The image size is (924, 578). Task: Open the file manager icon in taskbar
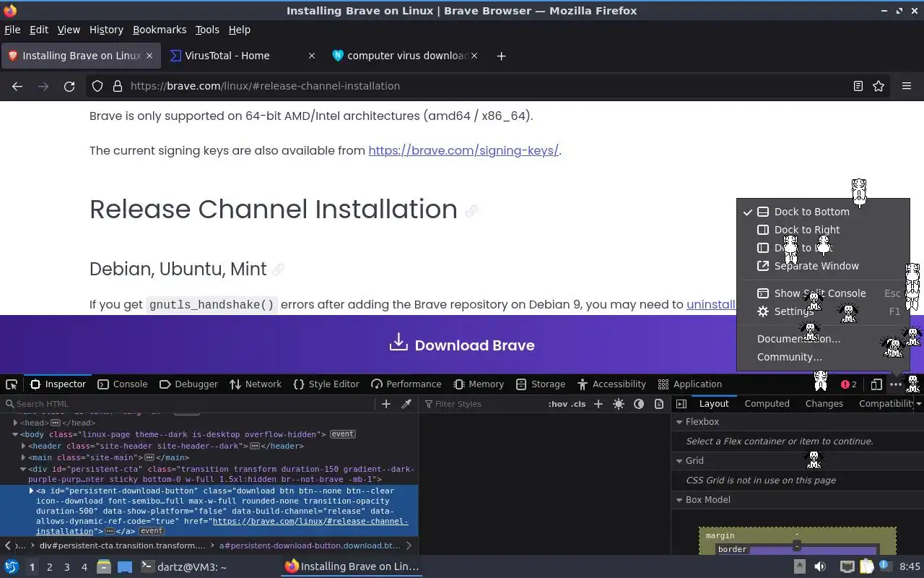pos(103,566)
